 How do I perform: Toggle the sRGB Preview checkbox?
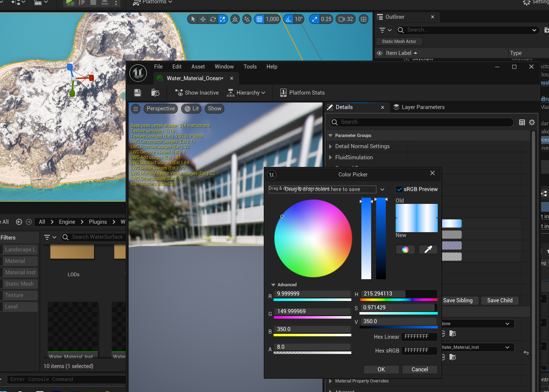pyautogui.click(x=399, y=189)
